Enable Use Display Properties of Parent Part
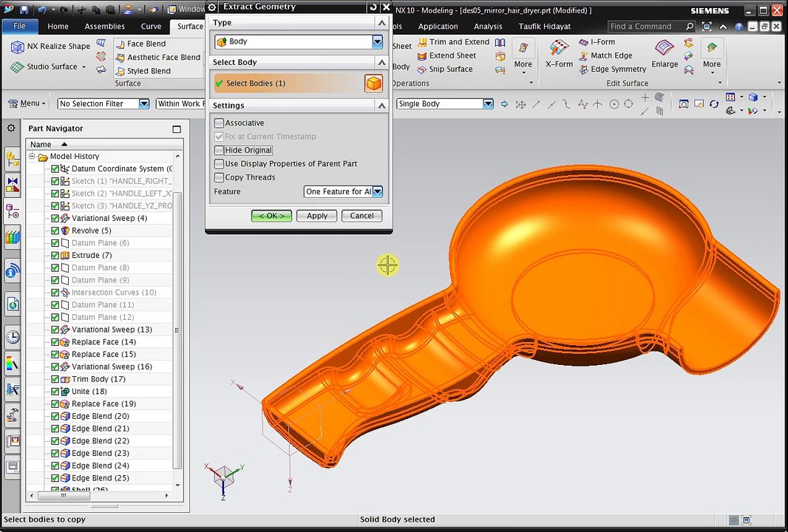The height and width of the screenshot is (532, 788). click(219, 163)
